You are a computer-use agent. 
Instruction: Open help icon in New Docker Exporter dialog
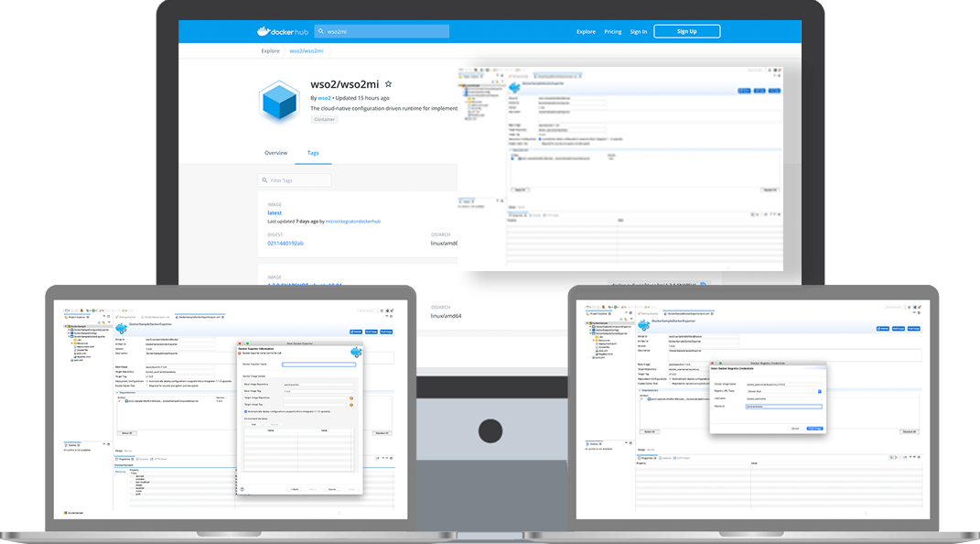[242, 489]
